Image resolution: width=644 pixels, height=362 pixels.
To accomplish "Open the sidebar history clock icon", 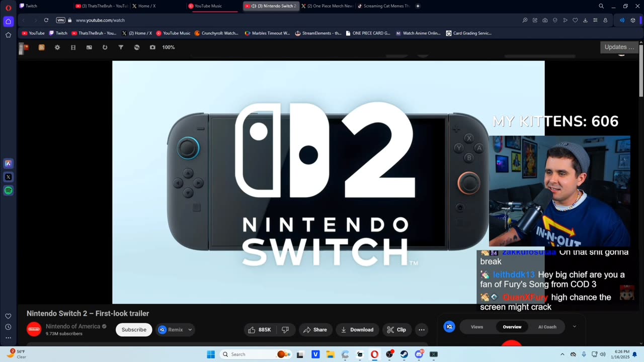I will tap(8, 327).
